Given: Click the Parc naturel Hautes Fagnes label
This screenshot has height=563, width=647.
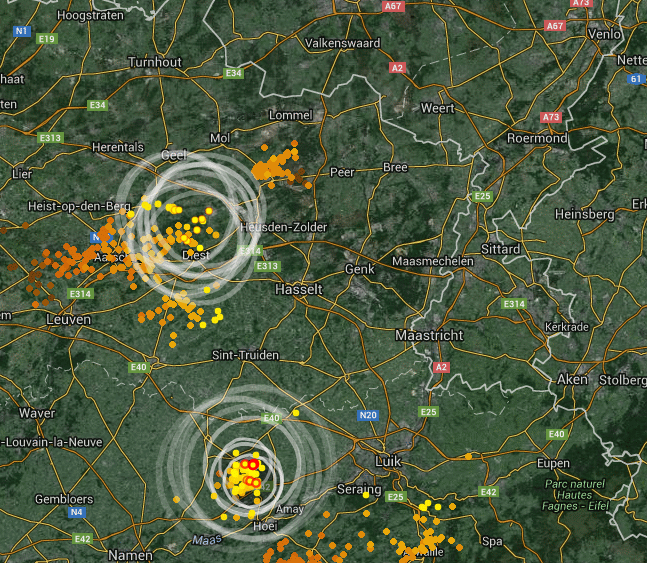Looking at the screenshot, I should coord(575,495).
